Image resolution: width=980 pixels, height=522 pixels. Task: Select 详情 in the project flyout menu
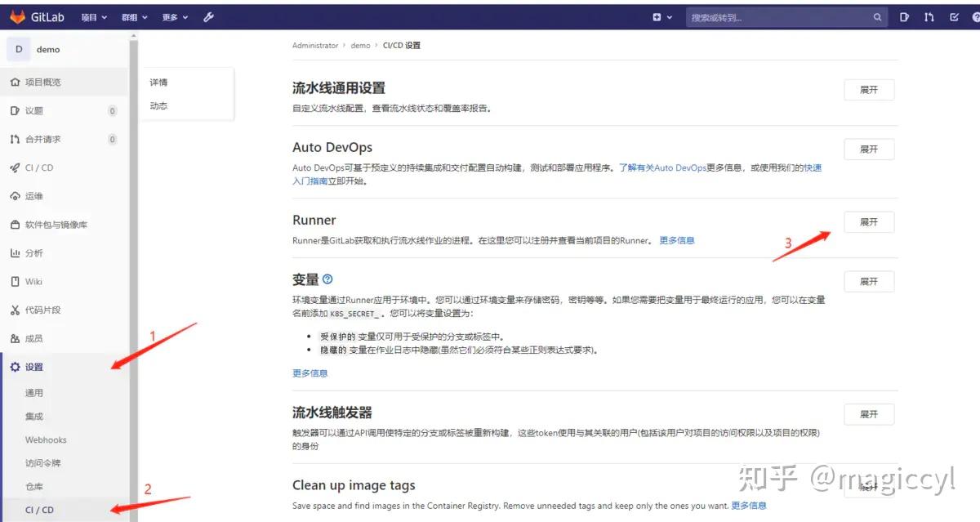coord(158,82)
